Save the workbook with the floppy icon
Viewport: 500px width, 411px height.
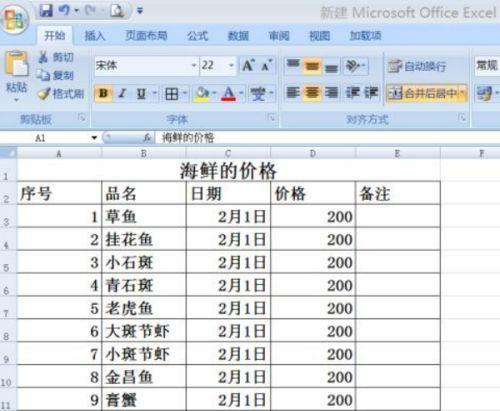point(46,11)
